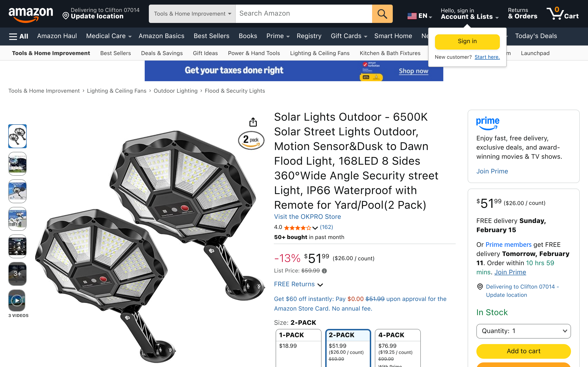
Task: Visit the OKPRO Store link
Action: pos(307,217)
